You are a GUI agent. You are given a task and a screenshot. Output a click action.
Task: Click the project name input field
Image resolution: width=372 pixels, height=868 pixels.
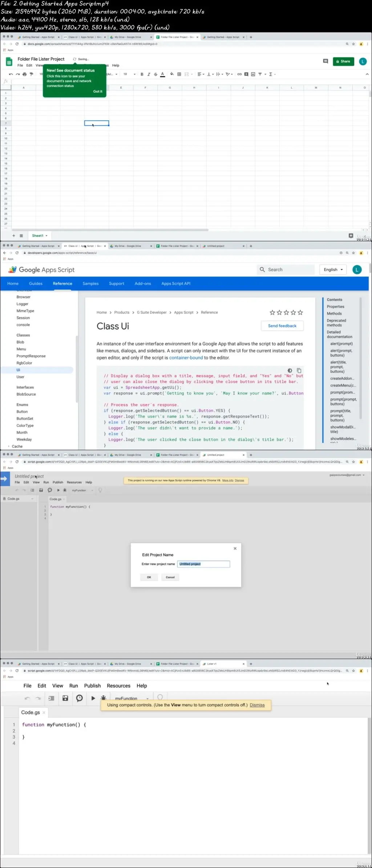[204, 564]
